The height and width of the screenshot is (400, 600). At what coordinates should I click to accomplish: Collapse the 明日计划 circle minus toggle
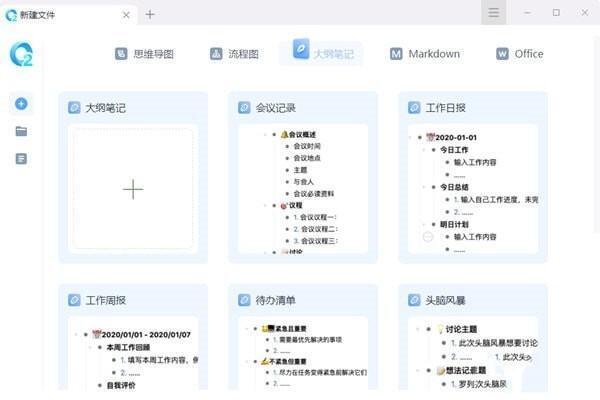coord(428,237)
